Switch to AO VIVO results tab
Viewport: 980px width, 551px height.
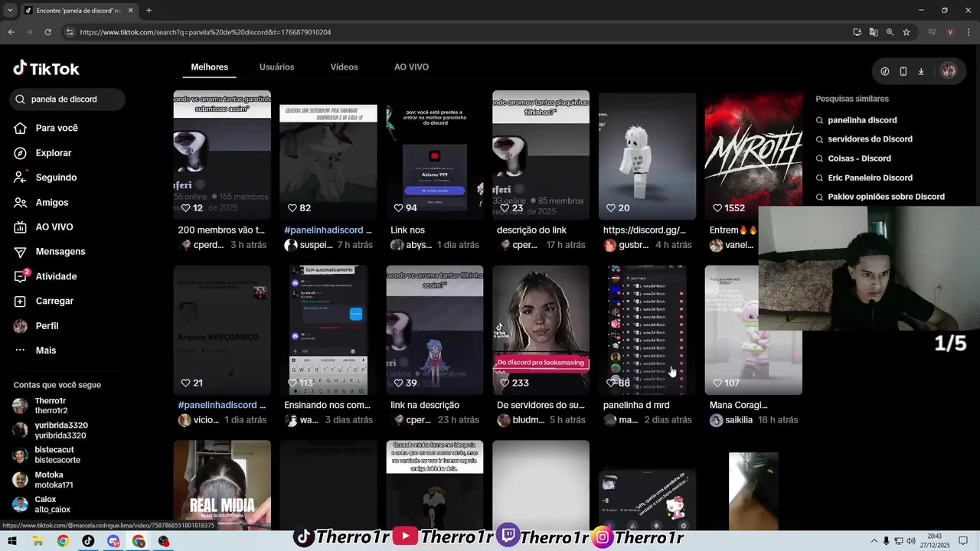click(x=411, y=67)
